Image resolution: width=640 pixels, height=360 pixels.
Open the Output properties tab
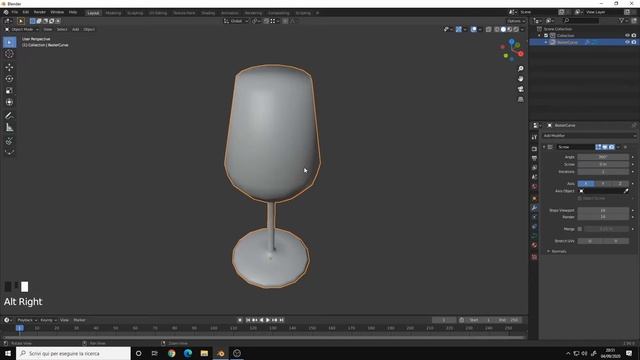(534, 158)
